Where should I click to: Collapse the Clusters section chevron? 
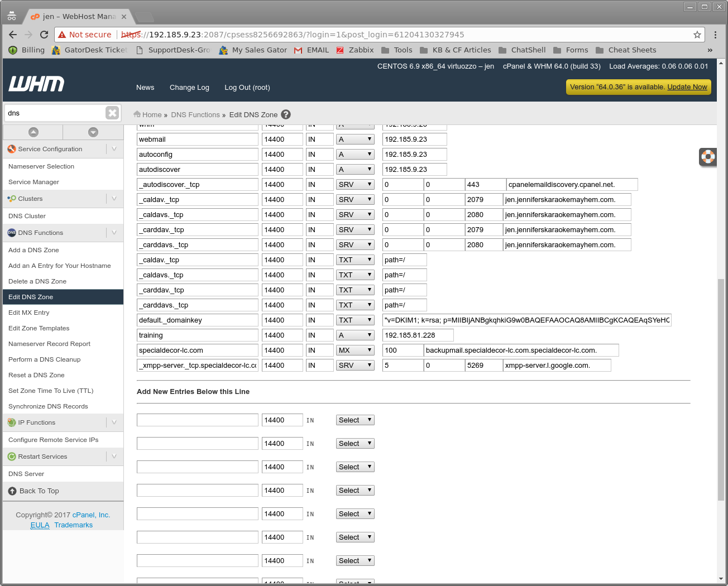point(114,199)
